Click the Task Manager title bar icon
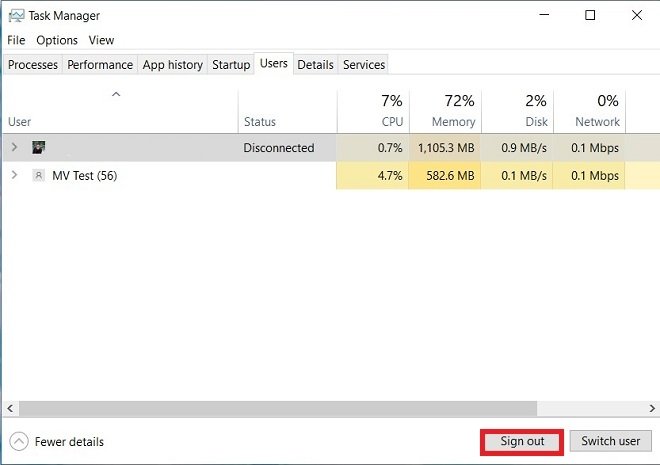This screenshot has width=660, height=465. point(16,16)
